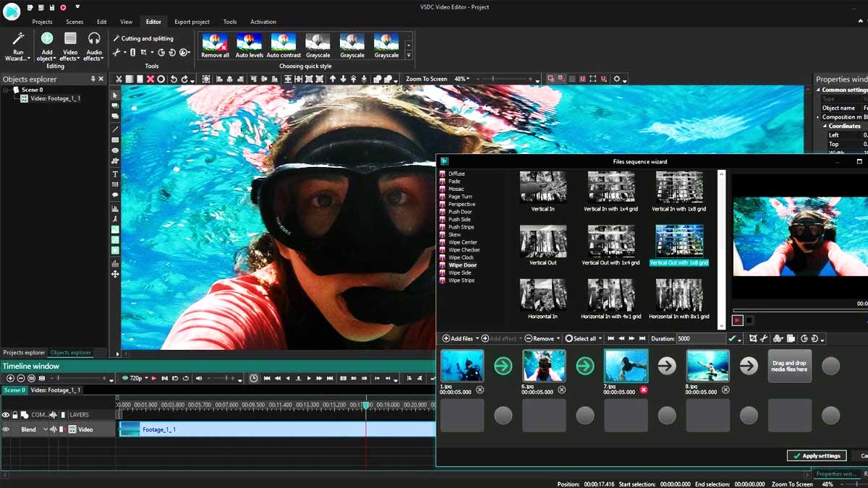Expand the Blend mode dropdown on Video layer

click(45, 429)
